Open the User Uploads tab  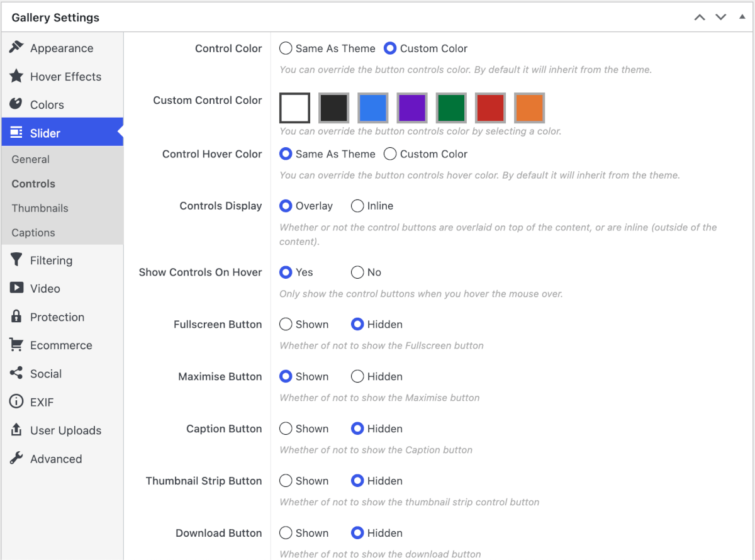[x=62, y=430]
